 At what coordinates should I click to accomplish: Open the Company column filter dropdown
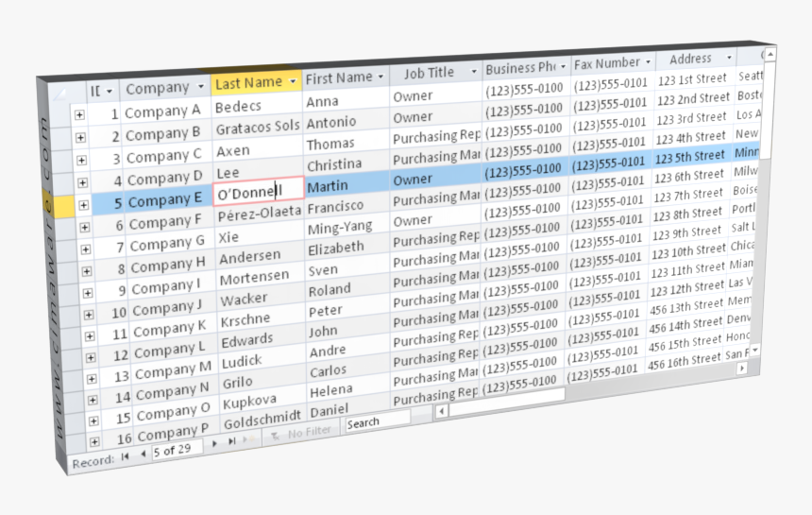198,86
